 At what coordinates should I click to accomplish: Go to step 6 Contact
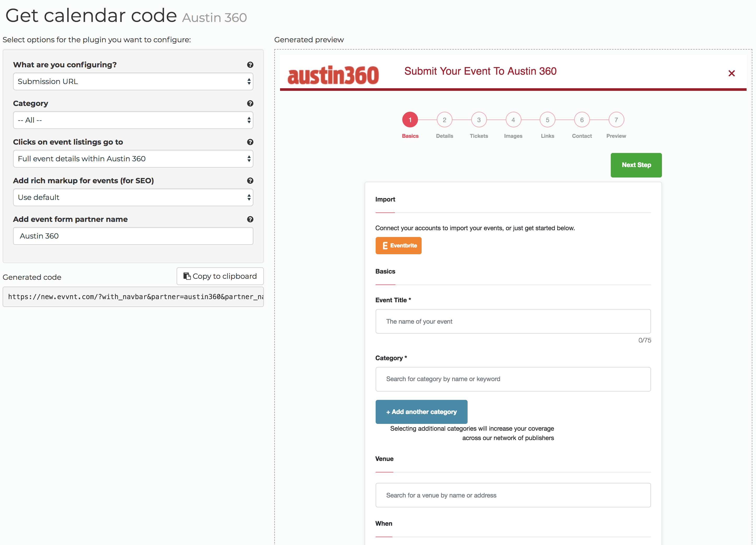pyautogui.click(x=582, y=120)
